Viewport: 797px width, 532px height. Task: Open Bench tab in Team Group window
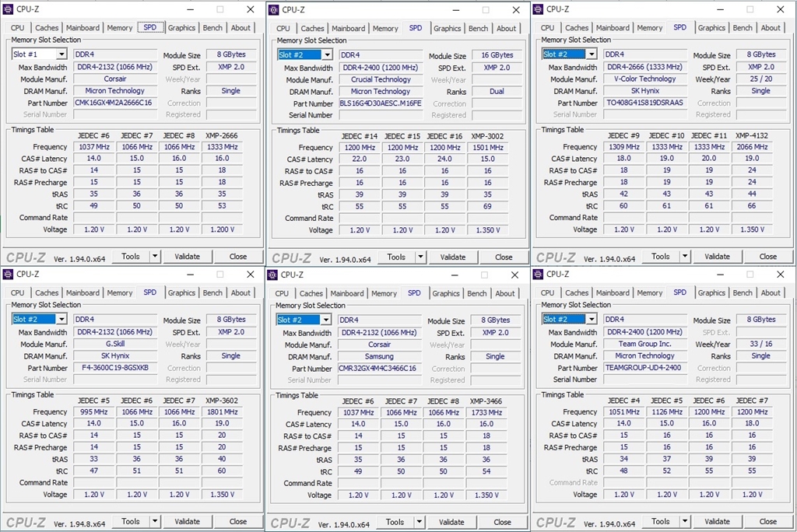coord(743,292)
